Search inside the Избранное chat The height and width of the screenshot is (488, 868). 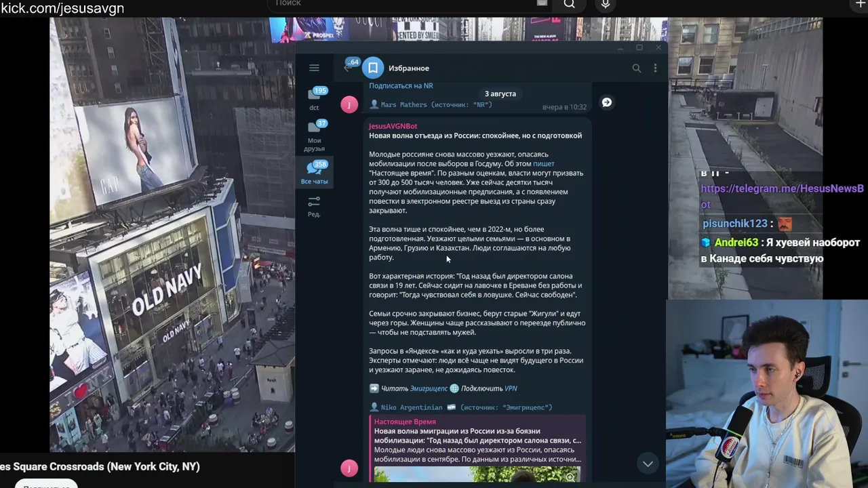tap(636, 68)
